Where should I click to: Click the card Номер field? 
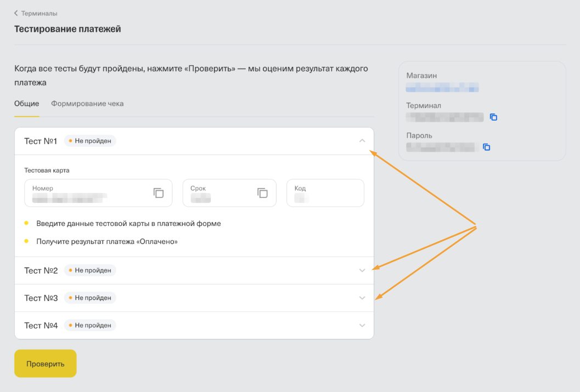coord(88,193)
